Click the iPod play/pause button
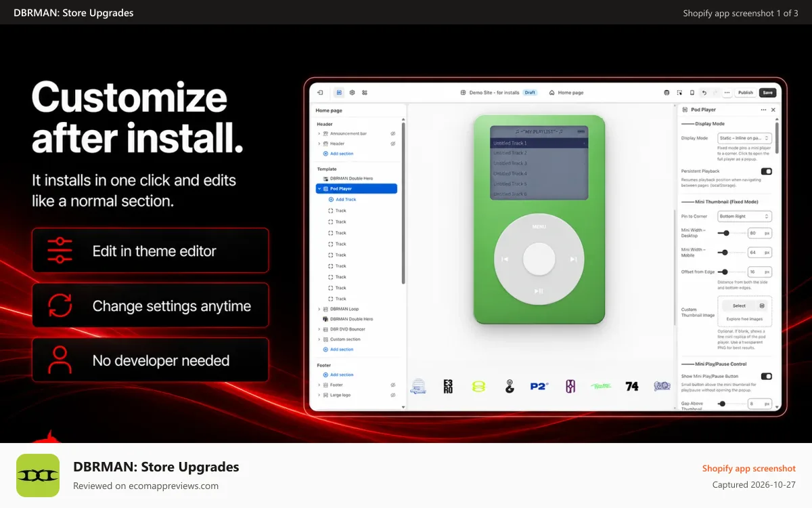This screenshot has width=812, height=508. pyautogui.click(x=539, y=291)
